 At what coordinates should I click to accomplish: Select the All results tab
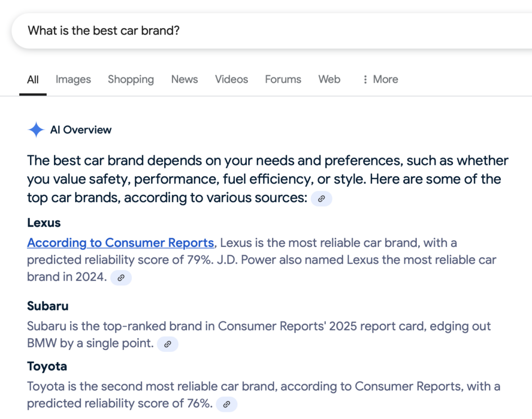[x=33, y=80]
